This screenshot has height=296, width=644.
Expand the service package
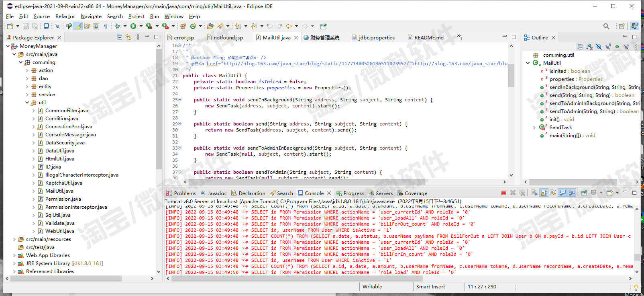(x=27, y=95)
